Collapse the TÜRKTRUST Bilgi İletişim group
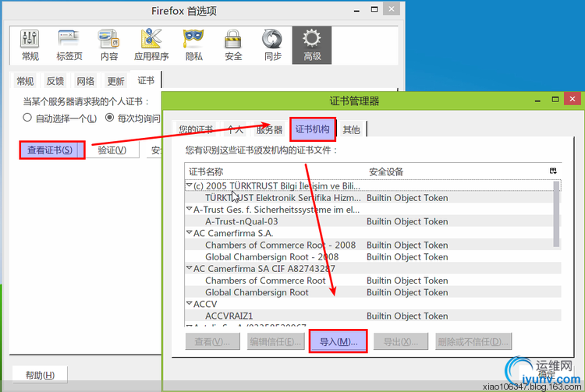This screenshot has width=585, height=392. tap(190, 185)
